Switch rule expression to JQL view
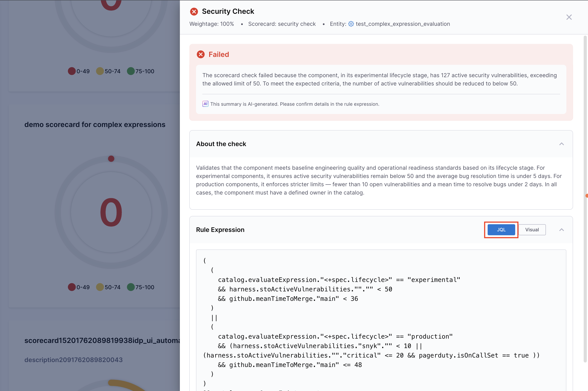The width and height of the screenshot is (588, 391). [x=501, y=230]
